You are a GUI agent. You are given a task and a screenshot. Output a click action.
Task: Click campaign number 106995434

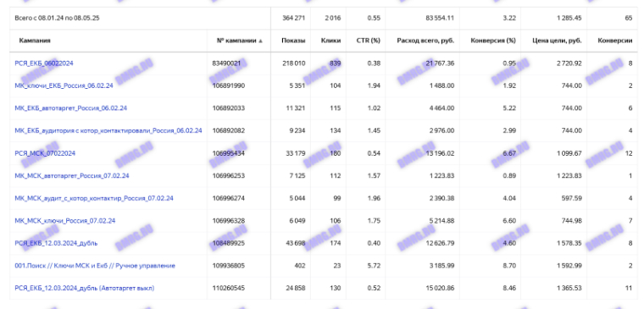tap(228, 153)
